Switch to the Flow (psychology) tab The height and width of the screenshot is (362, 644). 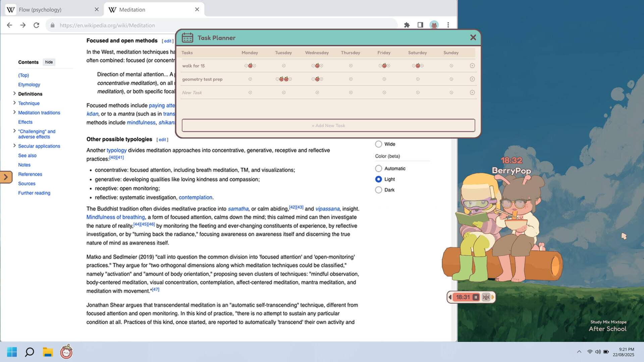click(x=40, y=10)
